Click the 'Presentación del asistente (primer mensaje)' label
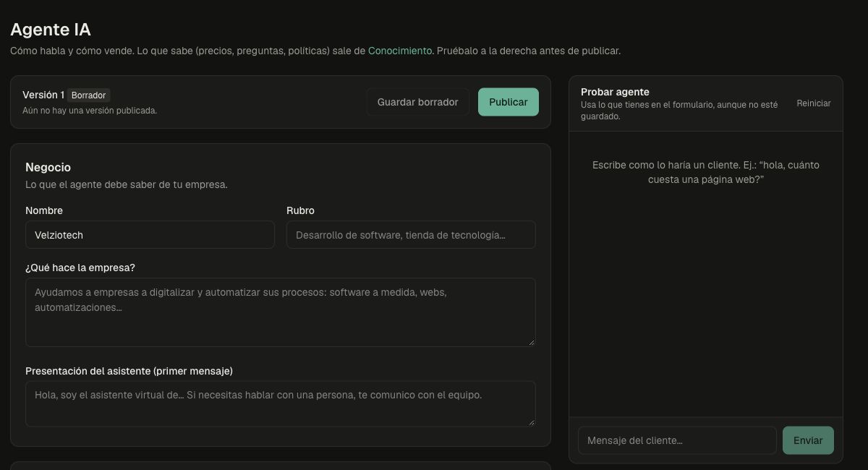 click(x=129, y=371)
